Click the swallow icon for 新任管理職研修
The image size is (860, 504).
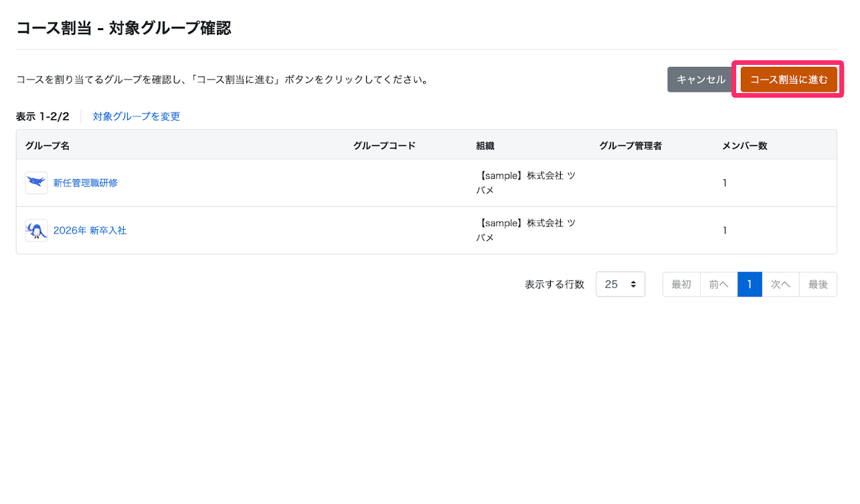pyautogui.click(x=36, y=183)
